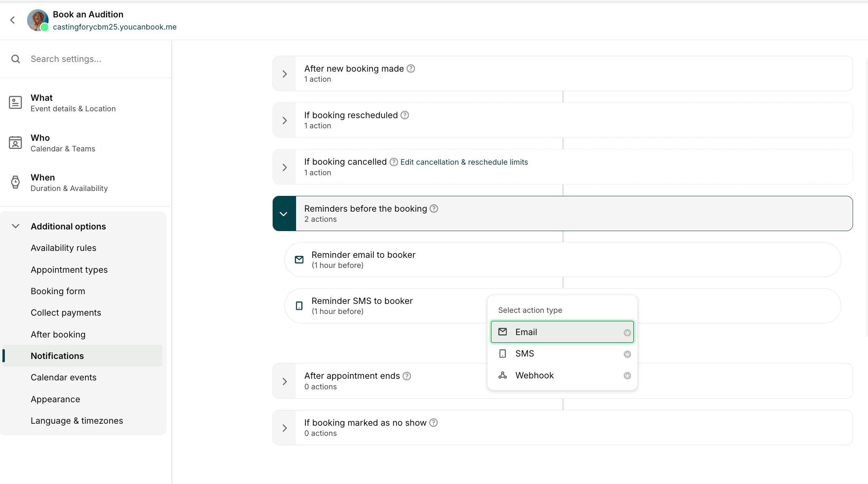The width and height of the screenshot is (868, 484).
Task: Collapse the Reminders before the booking section
Action: pos(284,214)
